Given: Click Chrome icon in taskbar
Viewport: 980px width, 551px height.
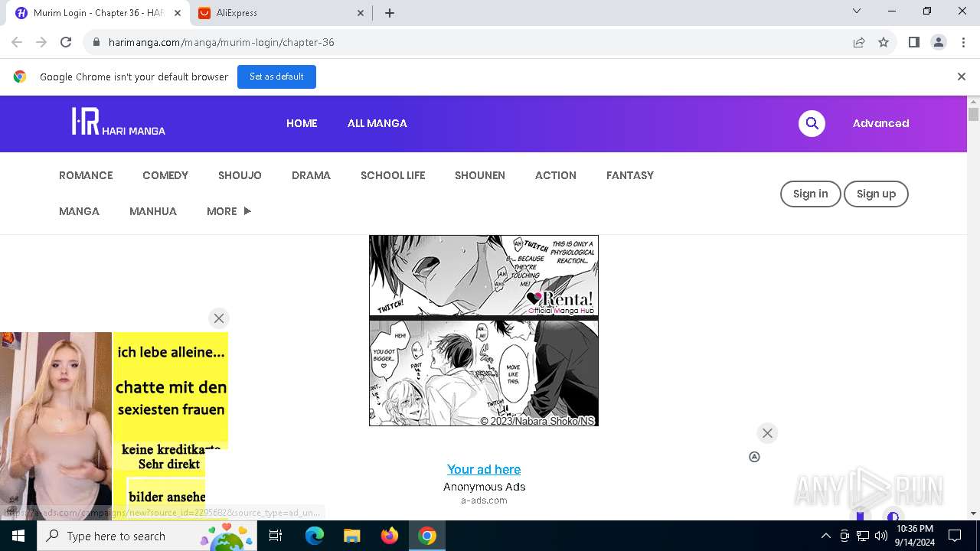Looking at the screenshot, I should click(x=427, y=536).
